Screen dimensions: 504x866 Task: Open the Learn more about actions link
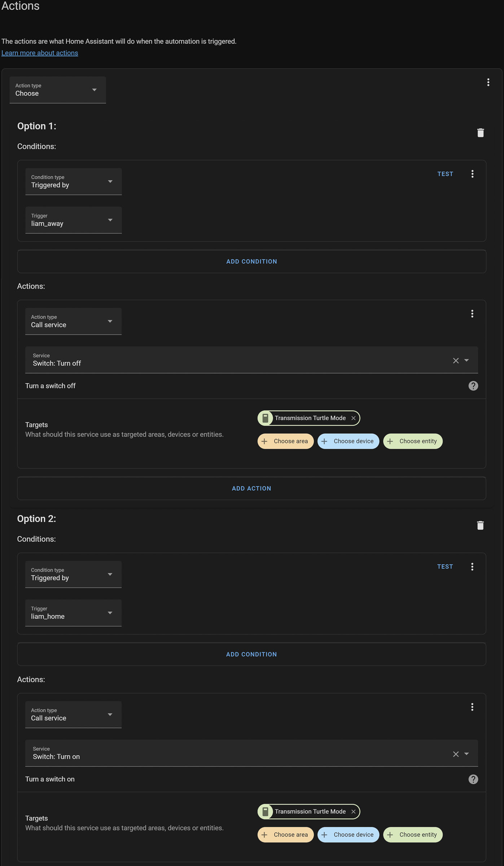click(40, 53)
